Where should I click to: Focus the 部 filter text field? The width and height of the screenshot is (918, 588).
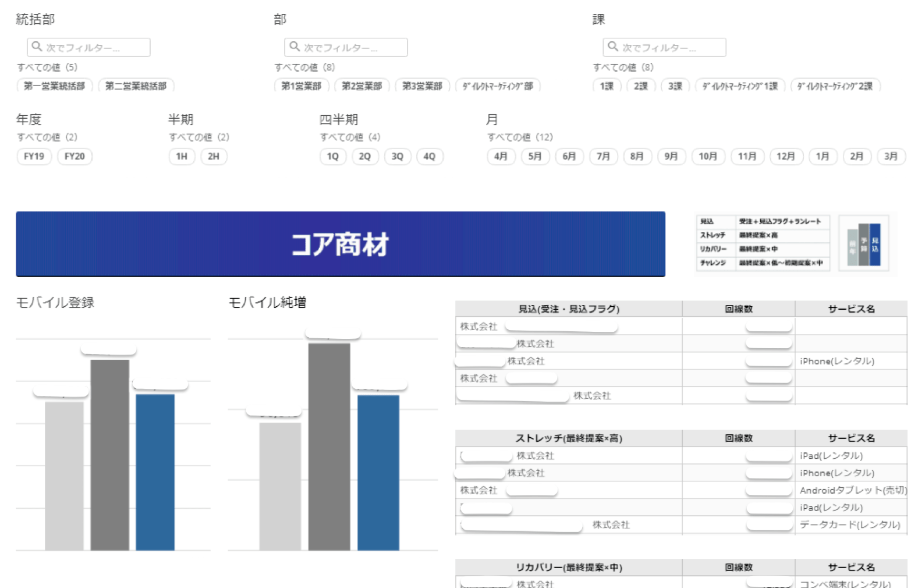(x=346, y=47)
